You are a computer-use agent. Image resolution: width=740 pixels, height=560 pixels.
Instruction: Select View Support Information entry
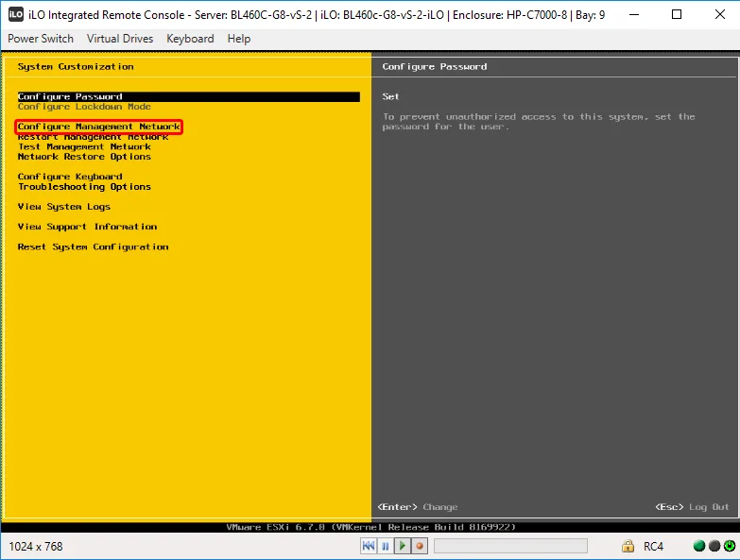coord(87,227)
